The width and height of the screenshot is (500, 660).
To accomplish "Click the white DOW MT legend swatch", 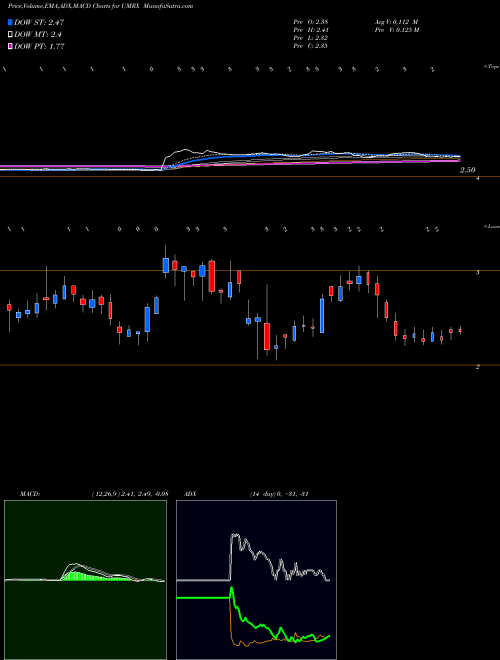I will [x=10, y=35].
